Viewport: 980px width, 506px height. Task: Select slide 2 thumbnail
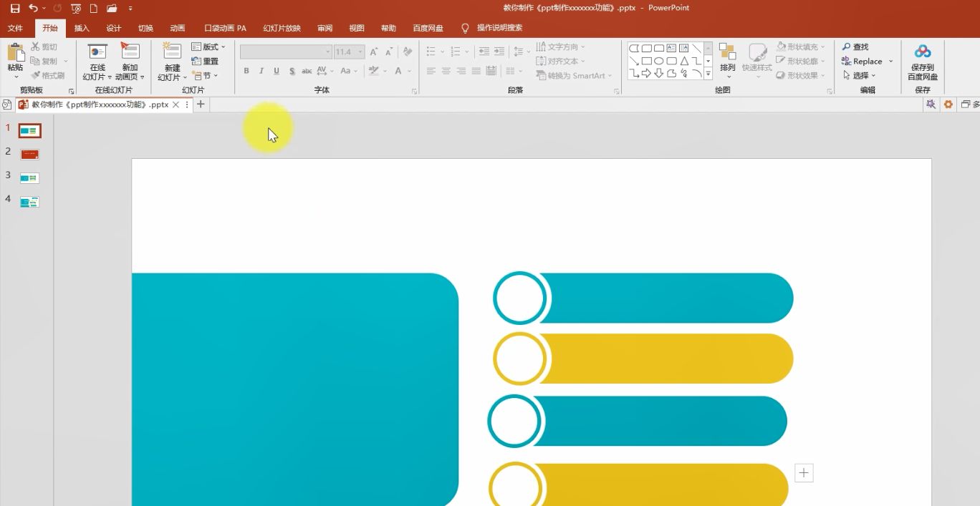[x=29, y=155]
